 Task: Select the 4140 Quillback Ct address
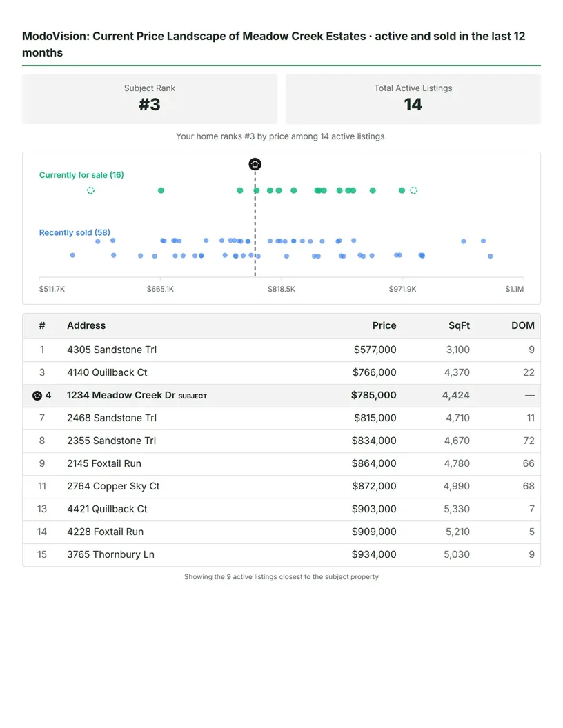click(x=107, y=372)
